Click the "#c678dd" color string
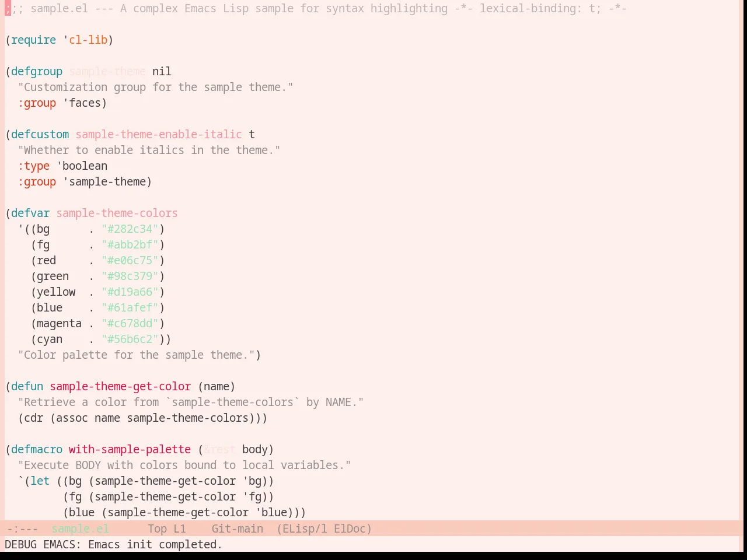Viewport: 747px width, 560px height. tap(130, 323)
